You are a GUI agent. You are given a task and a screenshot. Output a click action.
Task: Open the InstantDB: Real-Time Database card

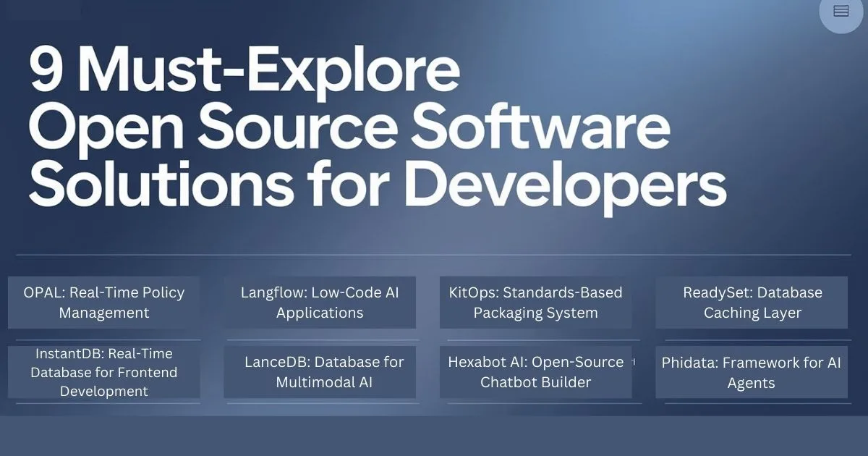pos(104,372)
